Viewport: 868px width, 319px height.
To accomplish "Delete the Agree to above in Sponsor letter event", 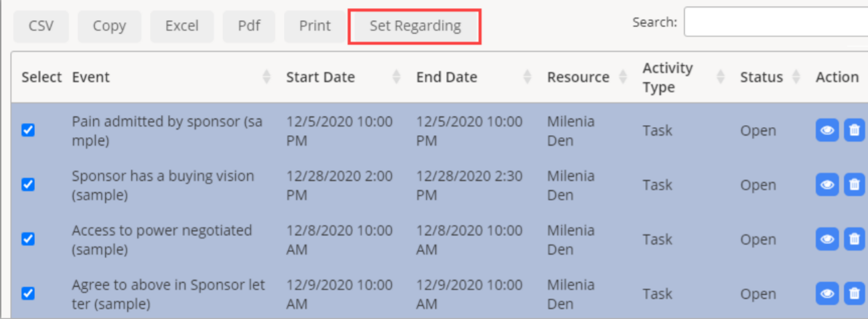I will pyautogui.click(x=854, y=294).
